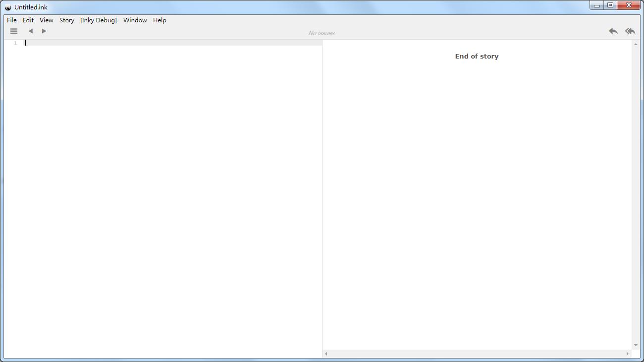The image size is (644, 362).
Task: Toggle the sidebar hamburger menu icon
Action: pyautogui.click(x=14, y=31)
